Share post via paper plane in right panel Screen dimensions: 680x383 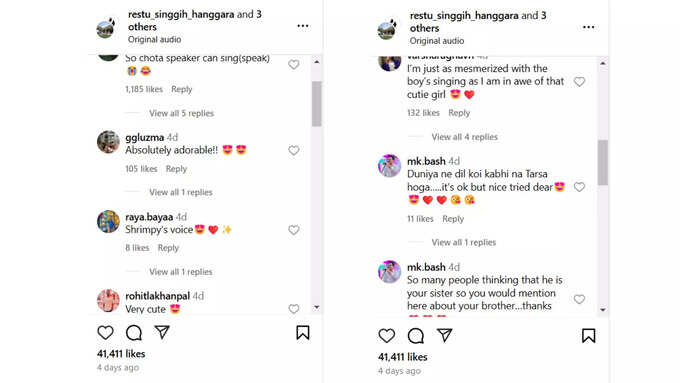445,335
